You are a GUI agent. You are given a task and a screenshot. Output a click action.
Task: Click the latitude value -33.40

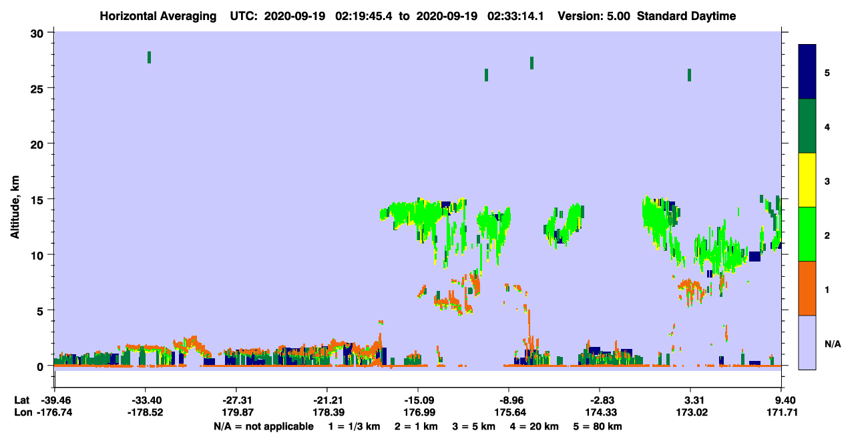(x=146, y=400)
